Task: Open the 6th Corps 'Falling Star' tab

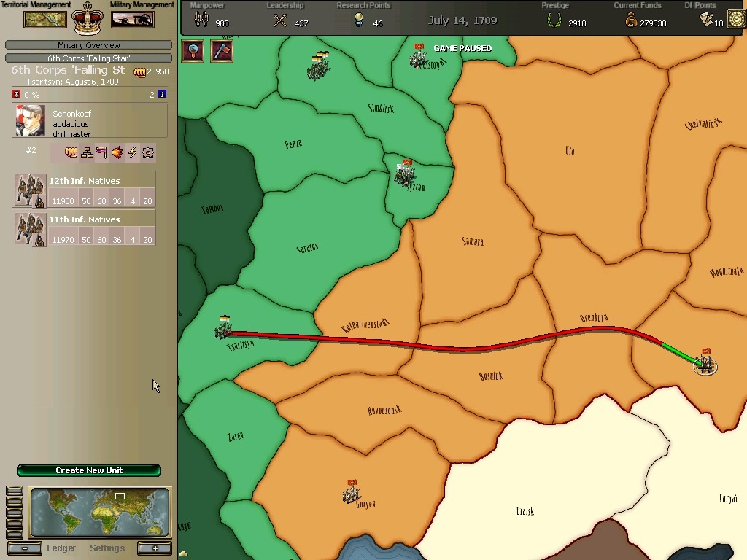Action: tap(88, 58)
